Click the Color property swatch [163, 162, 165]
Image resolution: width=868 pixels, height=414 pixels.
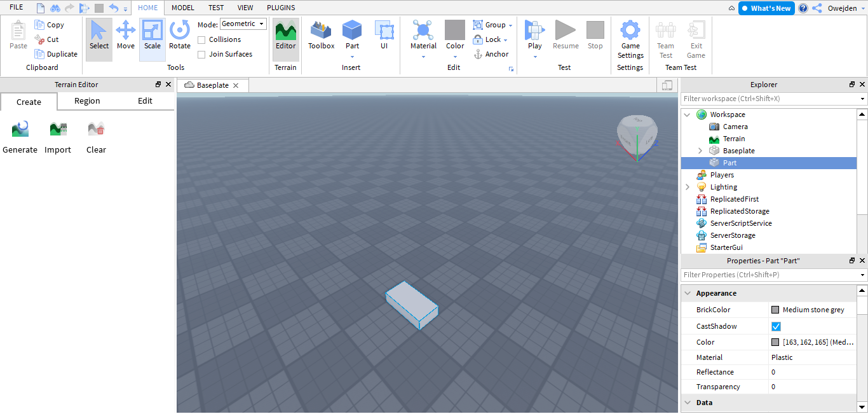pos(775,342)
